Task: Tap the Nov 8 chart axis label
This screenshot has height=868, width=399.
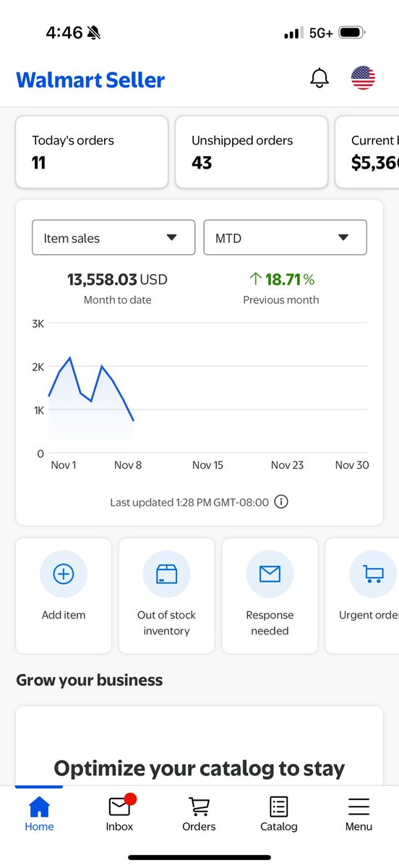Action: (128, 465)
